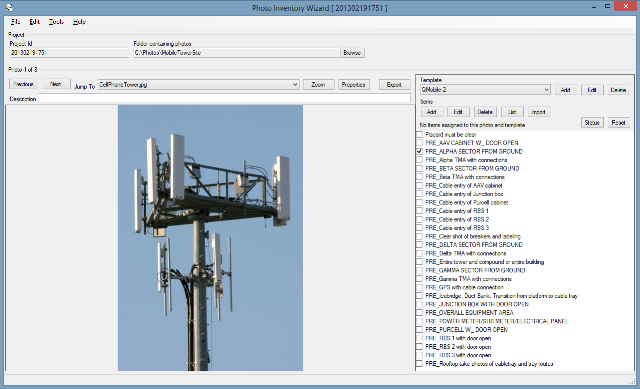Click the Browse button
The image size is (640, 389).
coord(352,53)
